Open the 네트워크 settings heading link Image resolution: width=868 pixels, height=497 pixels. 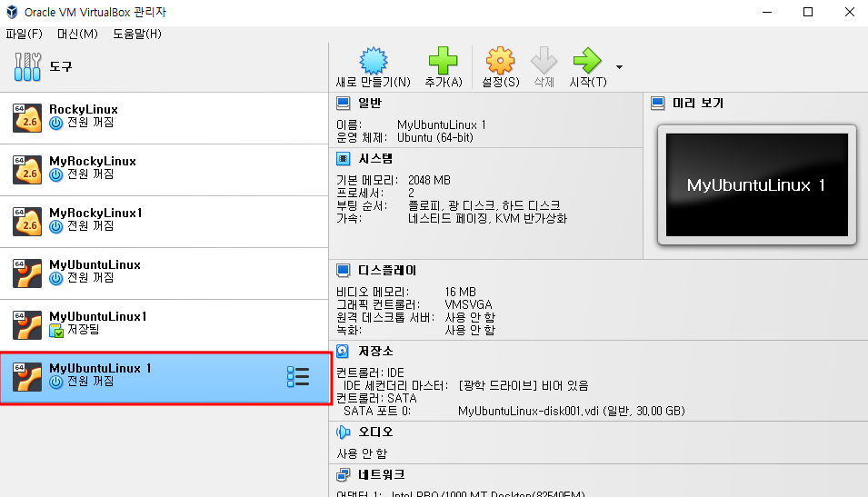(x=382, y=475)
